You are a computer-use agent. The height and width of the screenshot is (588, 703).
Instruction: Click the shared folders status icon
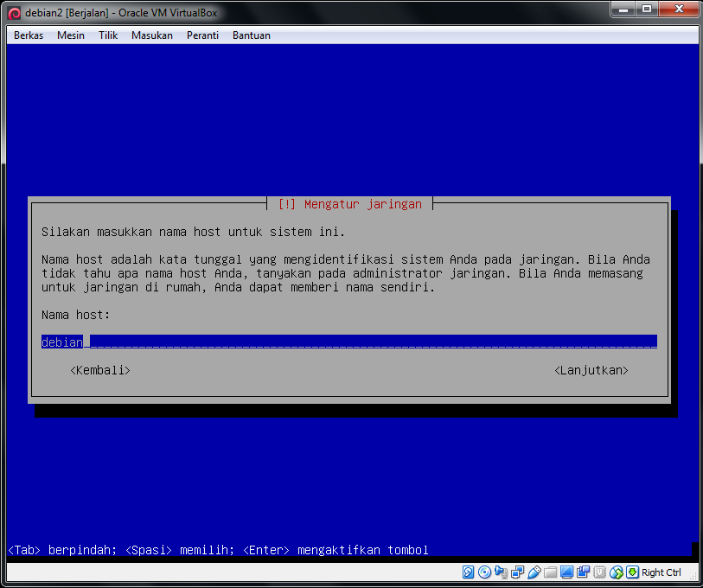pos(550,572)
